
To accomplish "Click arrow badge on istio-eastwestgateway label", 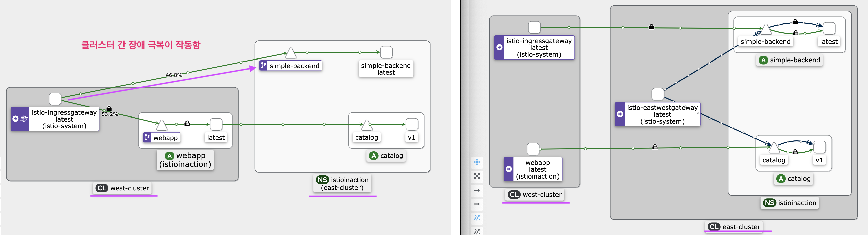I will (x=620, y=114).
